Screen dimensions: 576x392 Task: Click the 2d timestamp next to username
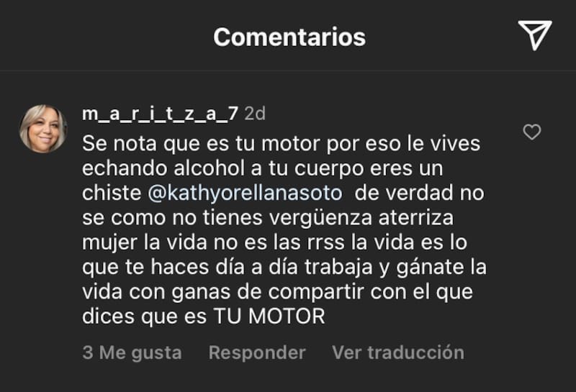255,114
